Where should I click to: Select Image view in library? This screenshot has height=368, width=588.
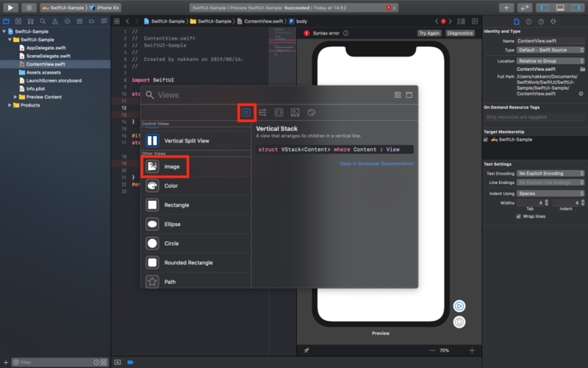pos(196,166)
